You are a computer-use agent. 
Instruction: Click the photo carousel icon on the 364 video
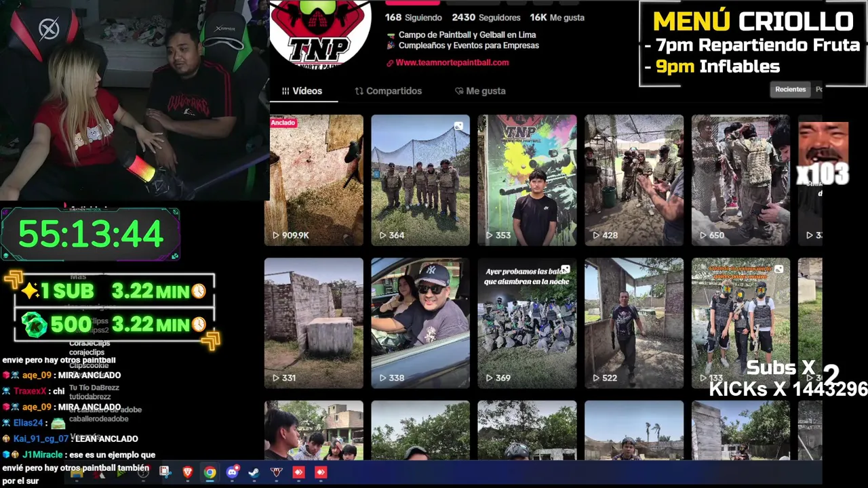click(459, 125)
